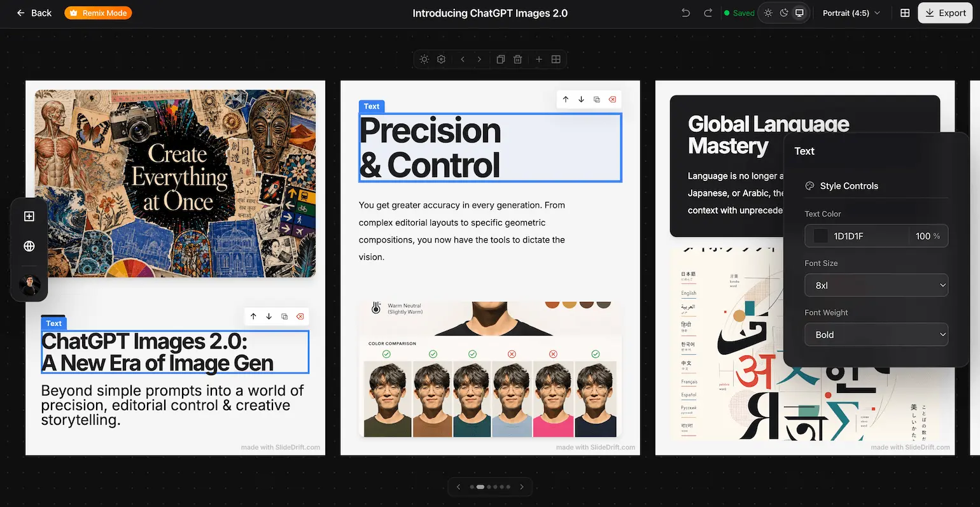
Task: Duplicate the current slide
Action: [501, 59]
